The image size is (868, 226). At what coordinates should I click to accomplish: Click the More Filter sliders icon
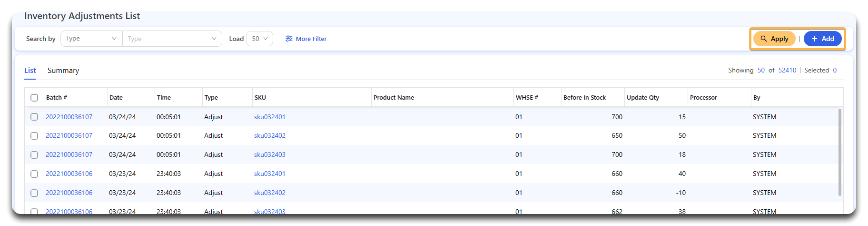pyautogui.click(x=289, y=39)
